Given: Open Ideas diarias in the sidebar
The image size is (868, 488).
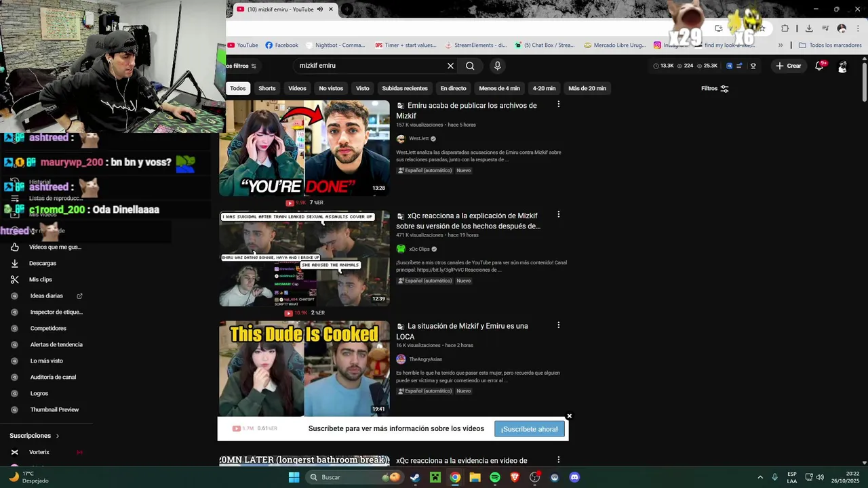Looking at the screenshot, I should (47, 296).
